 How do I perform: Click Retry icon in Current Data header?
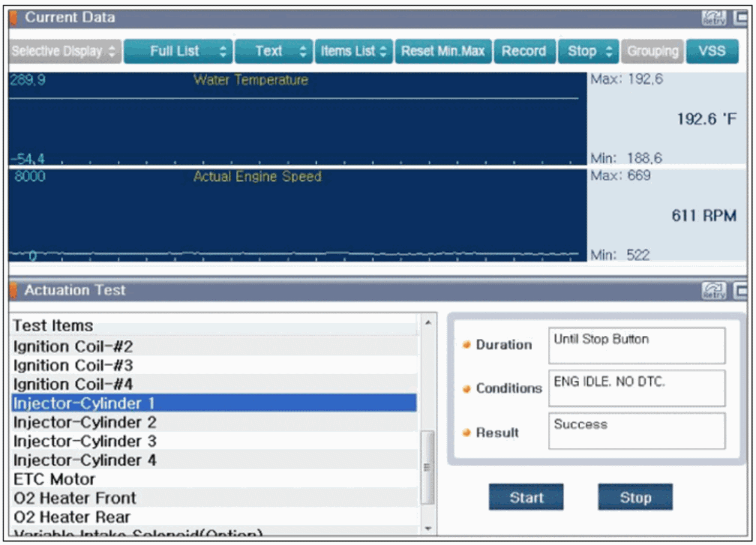coord(713,18)
